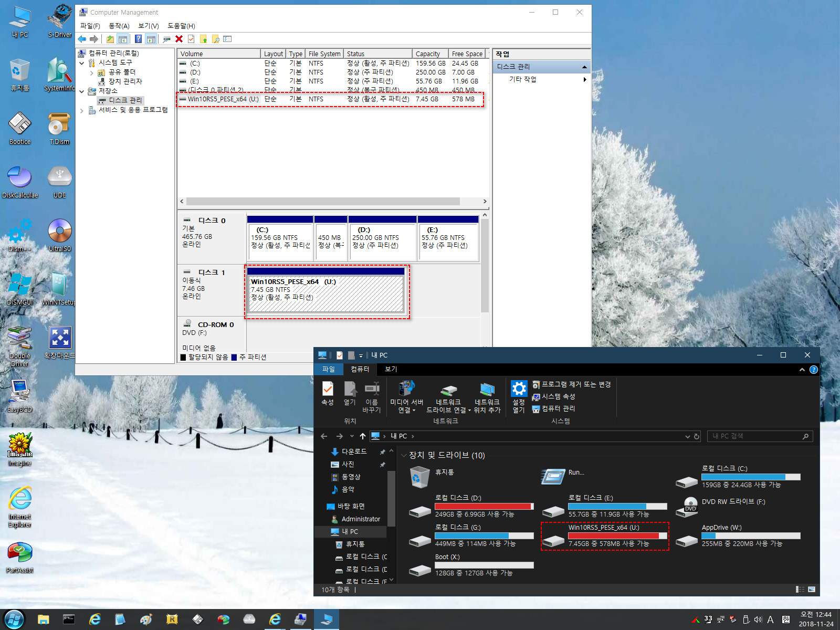Collapse the 시스템 도구 tree node
The image size is (840, 630).
pyautogui.click(x=82, y=63)
